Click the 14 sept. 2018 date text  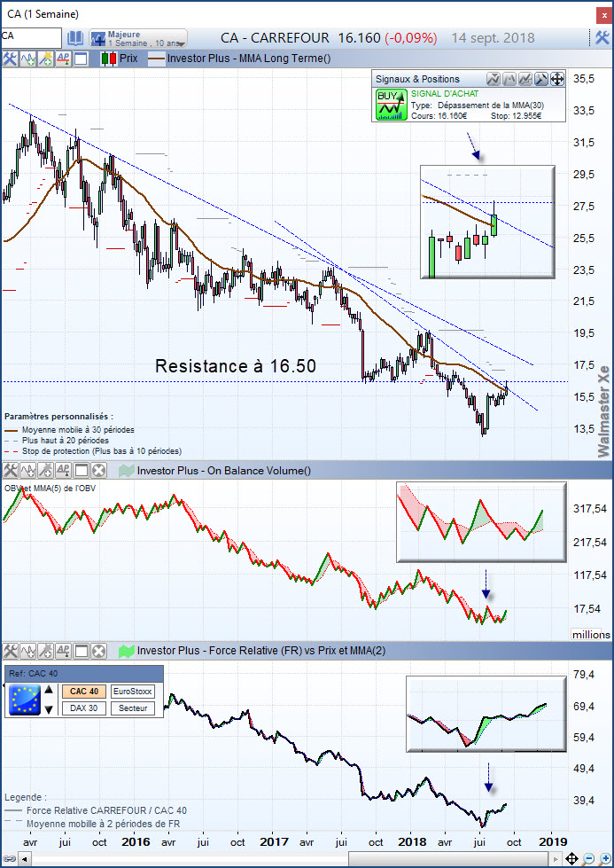[493, 38]
